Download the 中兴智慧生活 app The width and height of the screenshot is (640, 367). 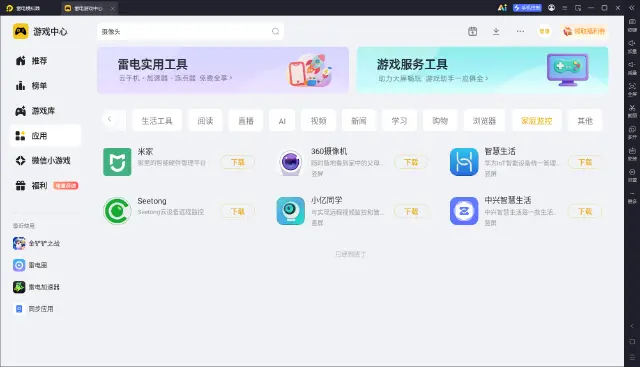(585, 211)
